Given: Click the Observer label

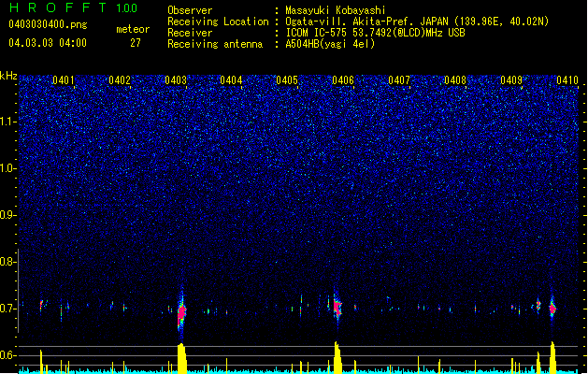Looking at the screenshot, I should (x=190, y=10).
